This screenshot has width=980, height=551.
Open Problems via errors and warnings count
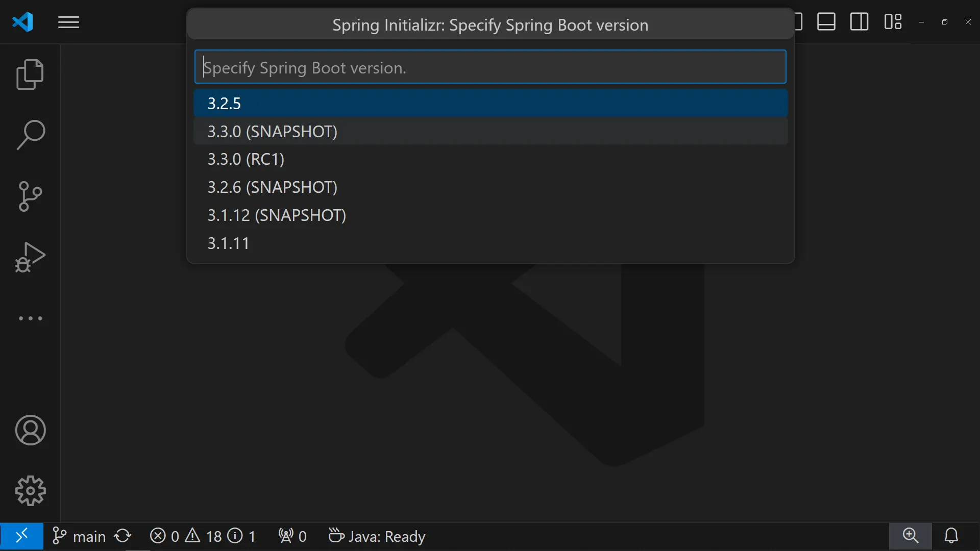(x=203, y=536)
